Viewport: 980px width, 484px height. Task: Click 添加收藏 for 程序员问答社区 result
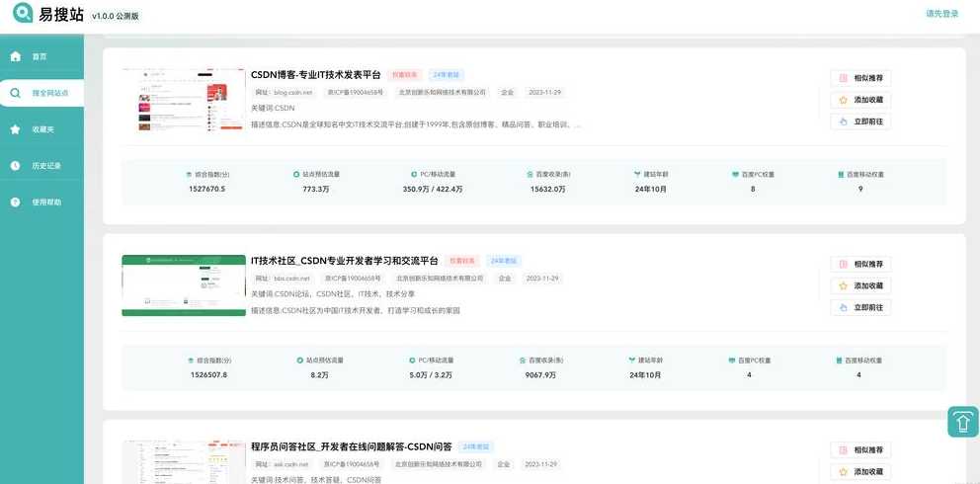click(x=860, y=471)
